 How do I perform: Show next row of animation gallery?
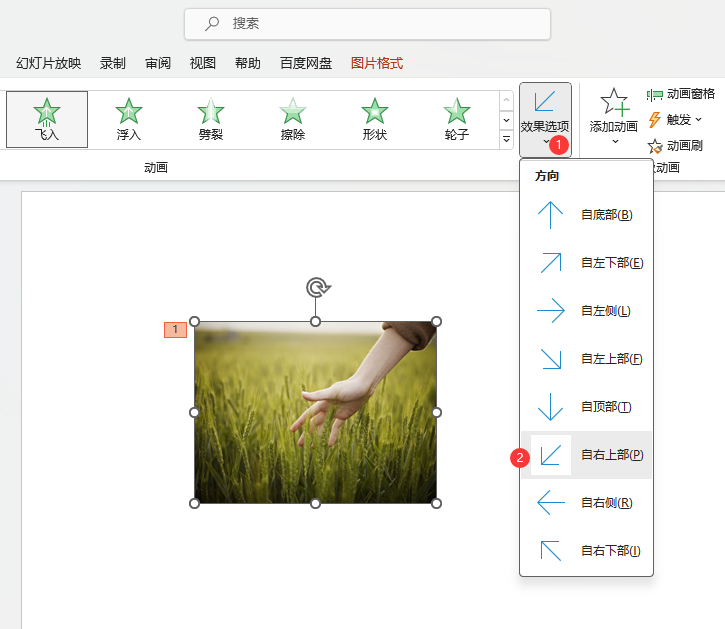click(x=506, y=120)
